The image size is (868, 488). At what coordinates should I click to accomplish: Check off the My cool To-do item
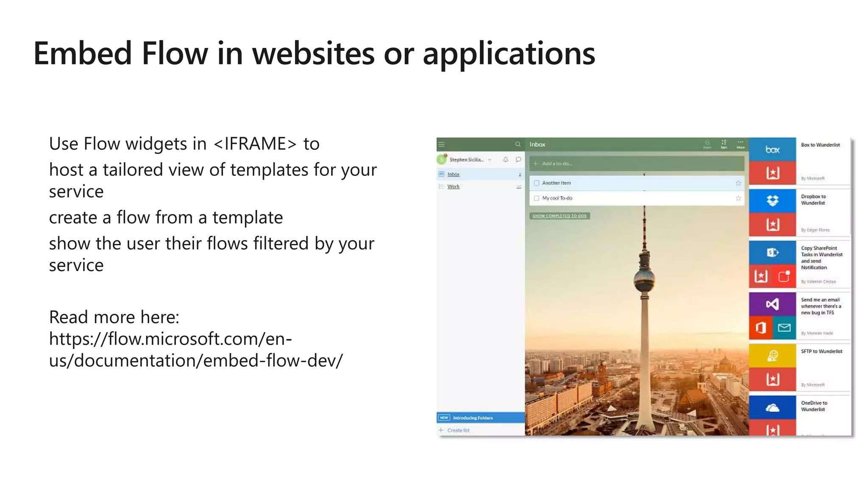(537, 198)
